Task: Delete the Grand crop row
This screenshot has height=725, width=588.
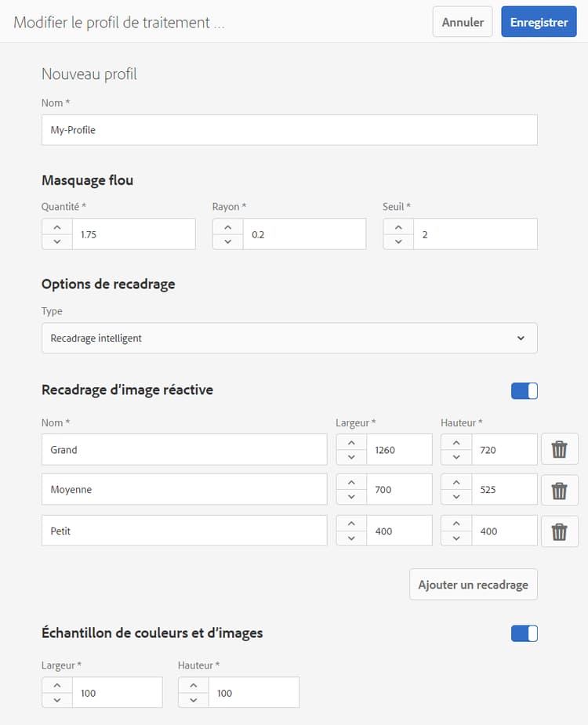Action: tap(559, 449)
